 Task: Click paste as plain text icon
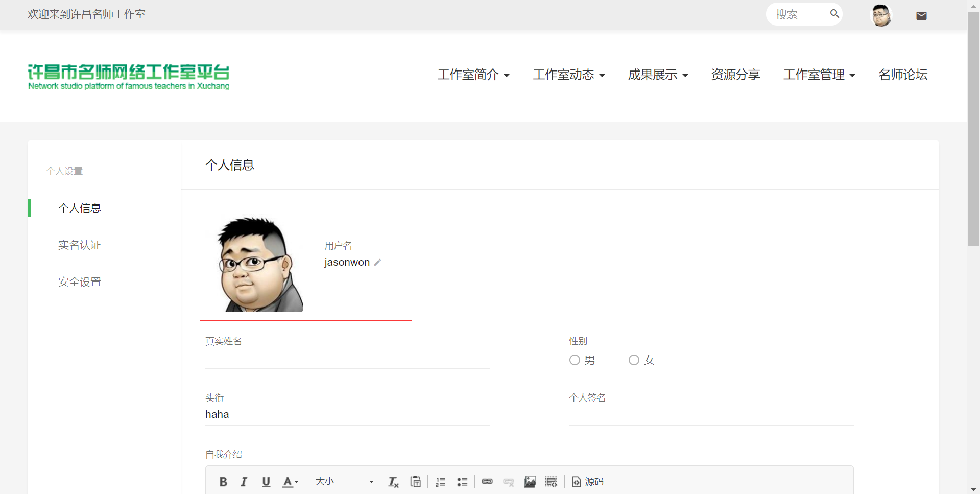coord(416,482)
